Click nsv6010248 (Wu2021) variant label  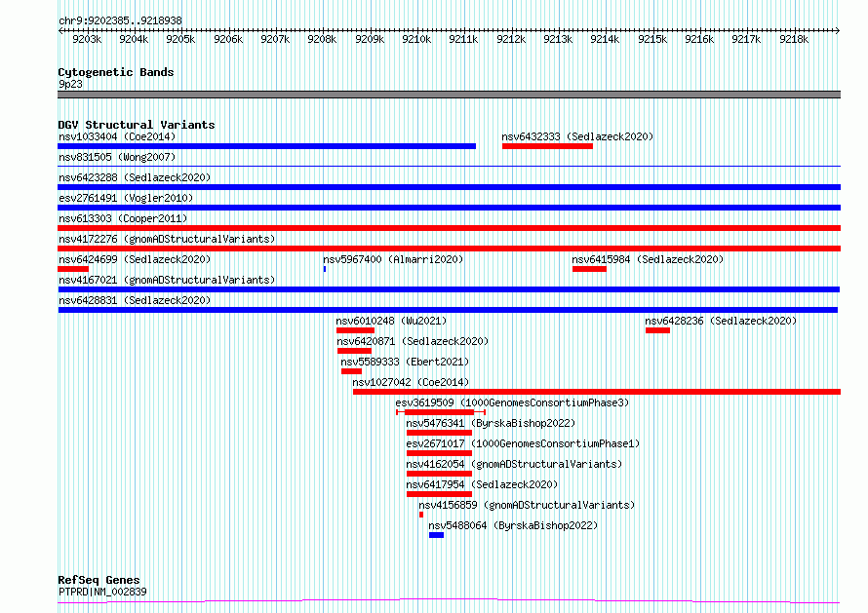(x=391, y=321)
